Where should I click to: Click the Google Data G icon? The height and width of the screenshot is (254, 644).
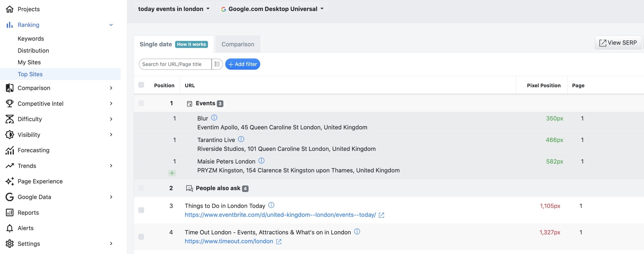tap(10, 197)
